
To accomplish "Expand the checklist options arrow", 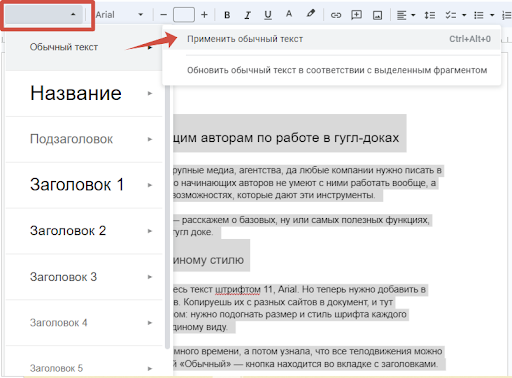I will pyautogui.click(x=464, y=15).
